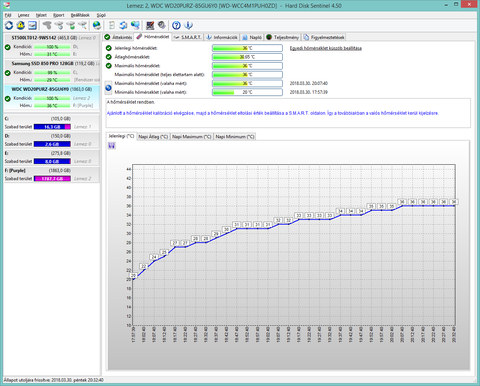Click the C: free space 16.3 GB bar

(x=52, y=127)
